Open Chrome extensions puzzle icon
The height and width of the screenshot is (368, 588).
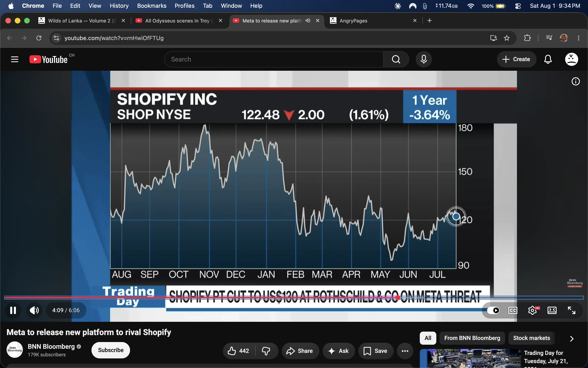pos(527,38)
